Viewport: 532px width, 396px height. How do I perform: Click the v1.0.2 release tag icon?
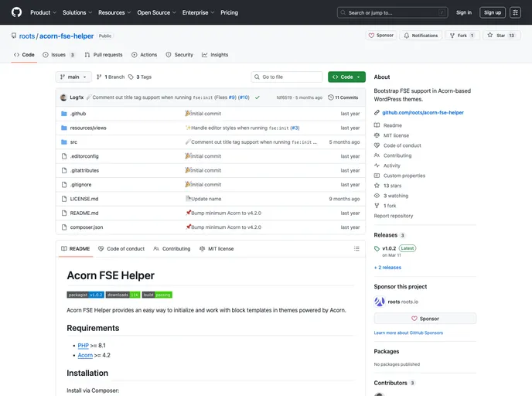click(377, 249)
